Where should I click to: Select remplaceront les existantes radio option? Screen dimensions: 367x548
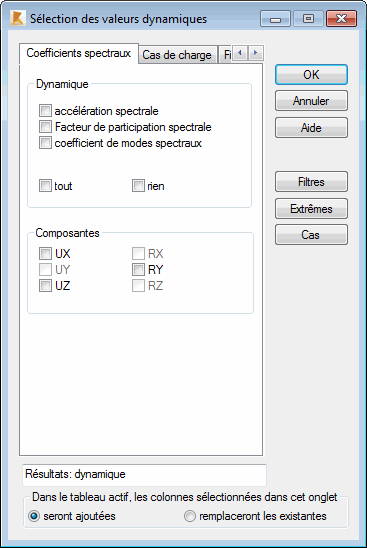[256, 516]
